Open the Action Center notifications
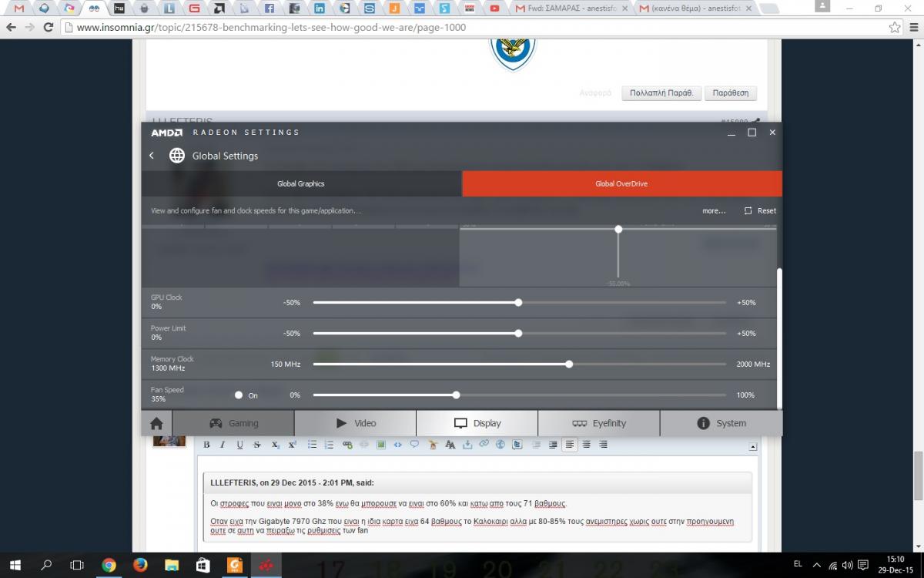 [x=863, y=565]
